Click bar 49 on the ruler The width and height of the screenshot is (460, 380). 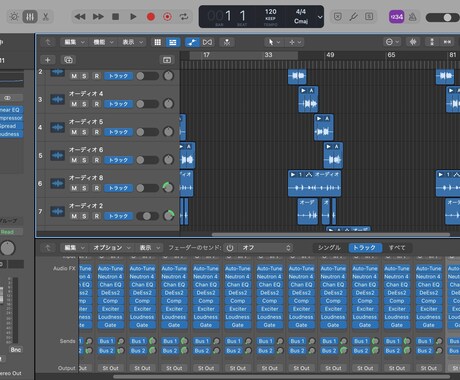point(330,55)
